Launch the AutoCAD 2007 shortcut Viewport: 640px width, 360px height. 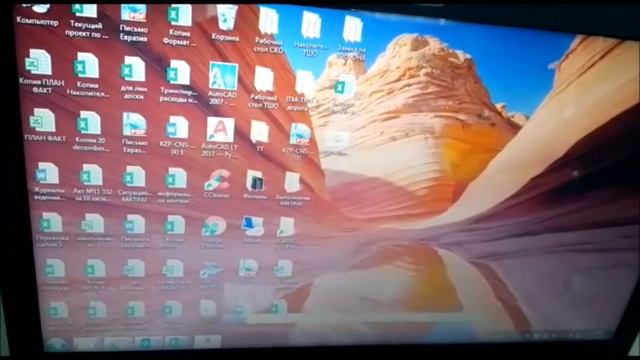coord(223,83)
